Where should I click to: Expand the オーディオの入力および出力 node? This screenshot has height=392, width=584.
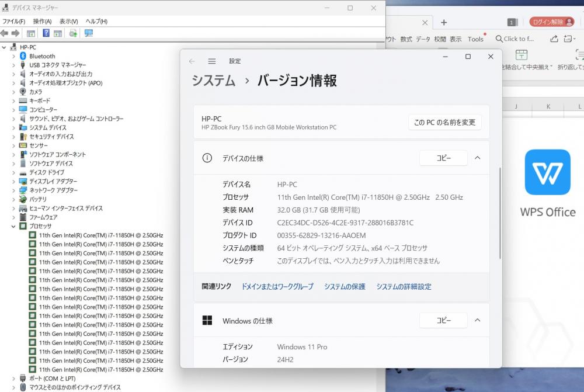click(x=13, y=74)
